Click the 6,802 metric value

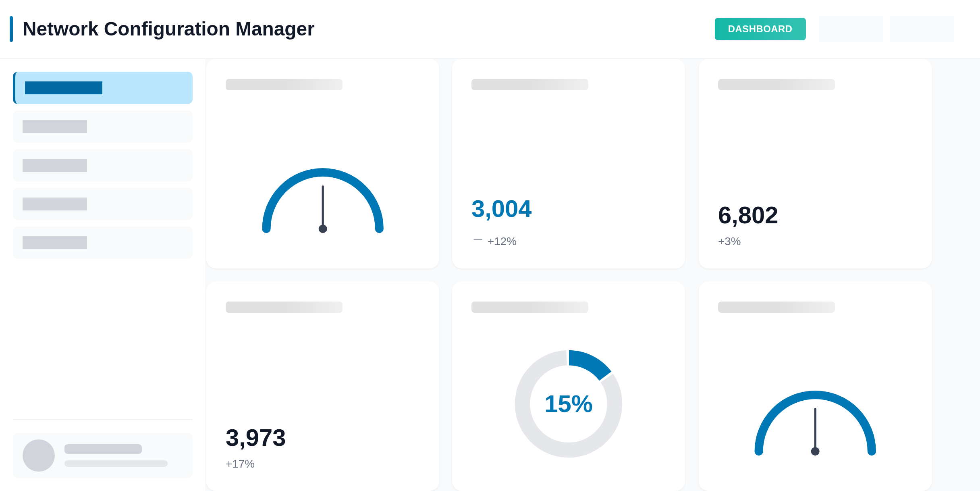coord(748,215)
